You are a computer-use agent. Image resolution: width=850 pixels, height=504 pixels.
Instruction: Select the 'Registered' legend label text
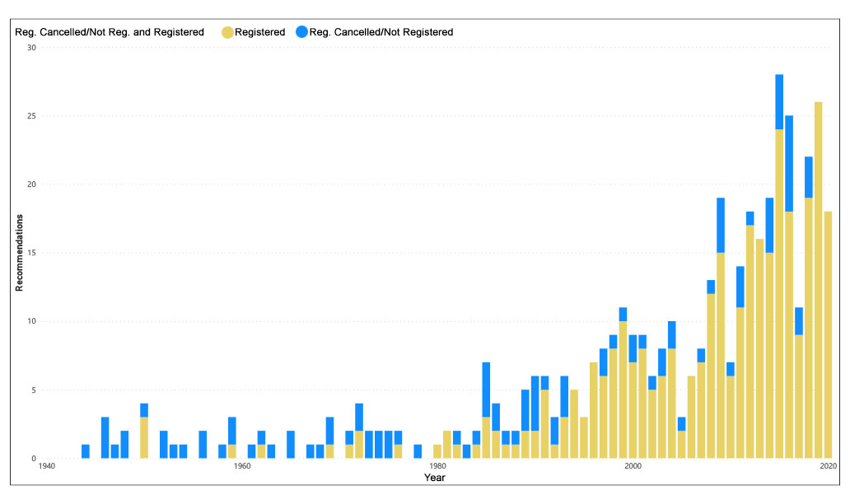click(x=259, y=32)
